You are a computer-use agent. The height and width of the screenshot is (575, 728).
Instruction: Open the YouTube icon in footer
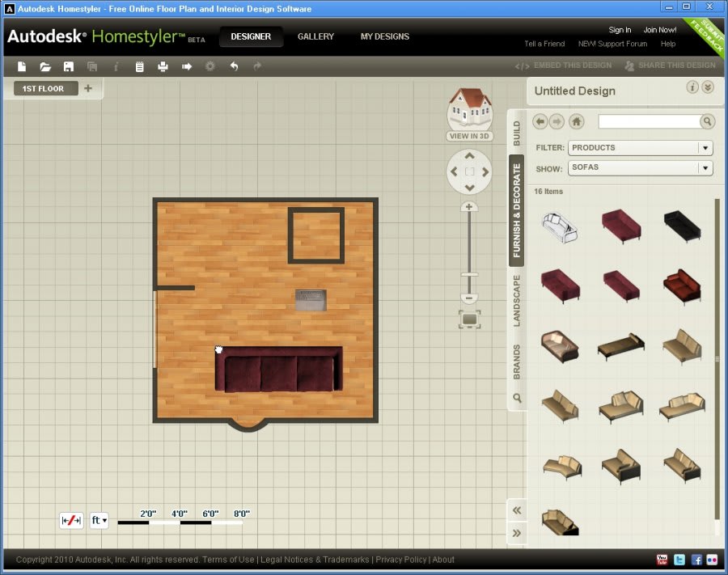click(x=662, y=560)
